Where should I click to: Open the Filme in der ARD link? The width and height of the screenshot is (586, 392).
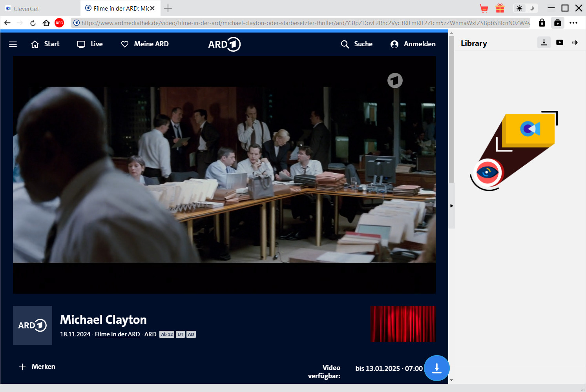[x=117, y=334]
